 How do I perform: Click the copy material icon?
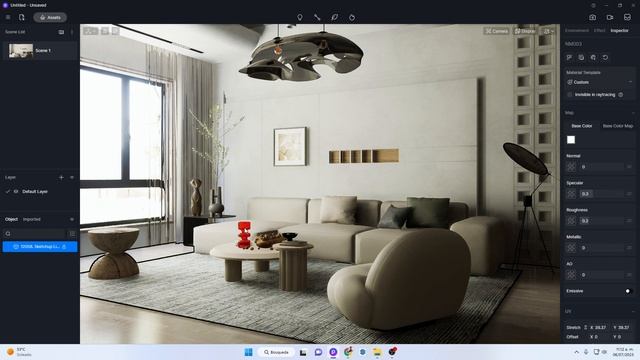pyautogui.click(x=581, y=58)
